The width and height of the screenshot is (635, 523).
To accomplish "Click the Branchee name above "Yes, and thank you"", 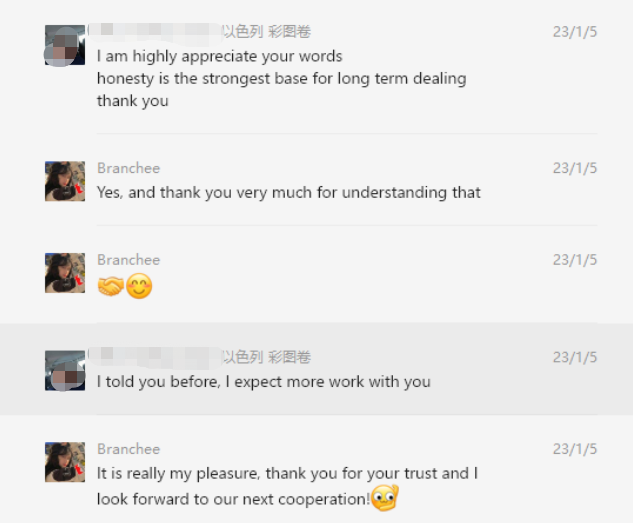I will (128, 168).
